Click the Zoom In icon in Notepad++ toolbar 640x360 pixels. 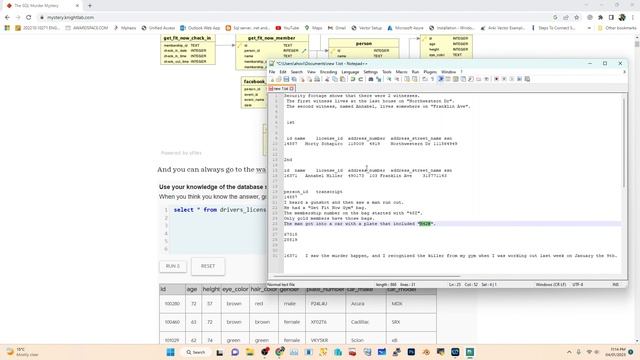tap(389, 79)
